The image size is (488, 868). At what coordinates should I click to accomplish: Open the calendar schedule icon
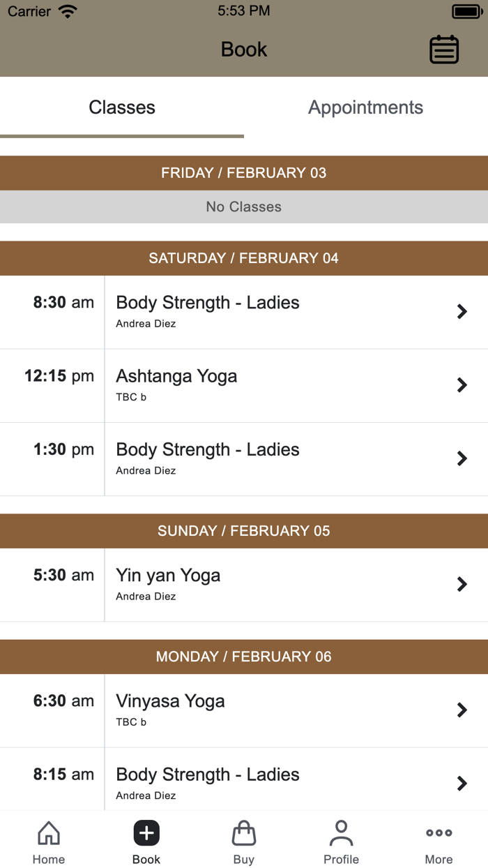point(444,50)
